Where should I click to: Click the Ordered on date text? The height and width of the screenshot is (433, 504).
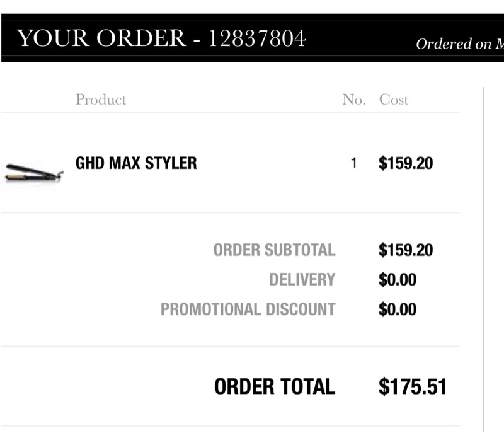coord(459,44)
